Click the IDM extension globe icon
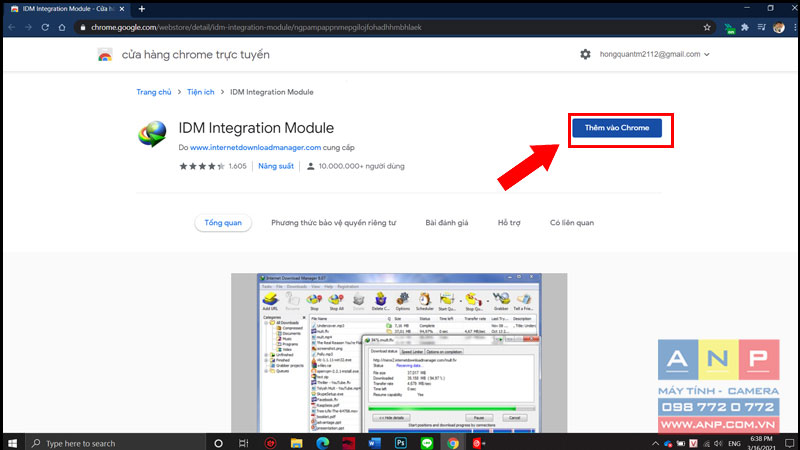 (152, 134)
